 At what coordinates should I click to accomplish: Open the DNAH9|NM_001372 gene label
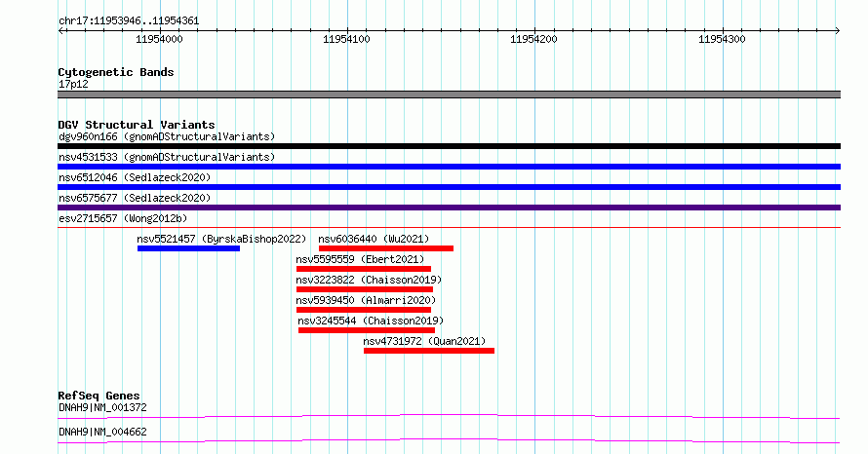click(x=102, y=407)
